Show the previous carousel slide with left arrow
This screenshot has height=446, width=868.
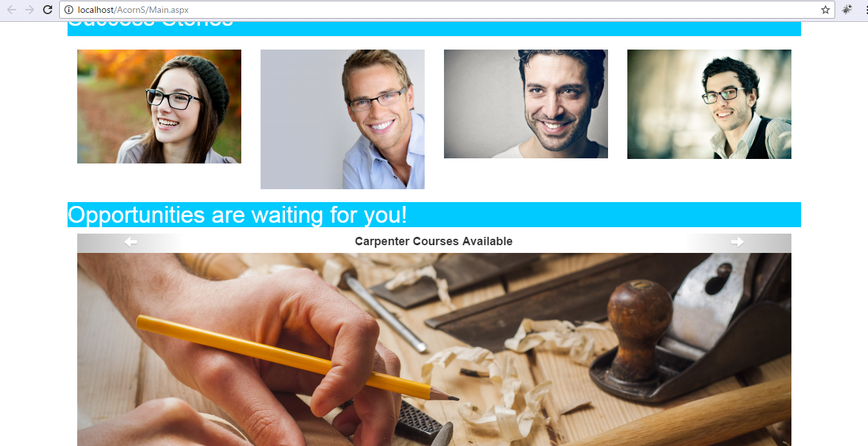pyautogui.click(x=131, y=242)
